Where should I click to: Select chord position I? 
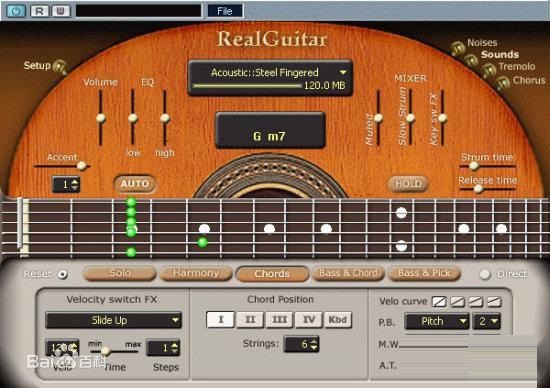[221, 320]
